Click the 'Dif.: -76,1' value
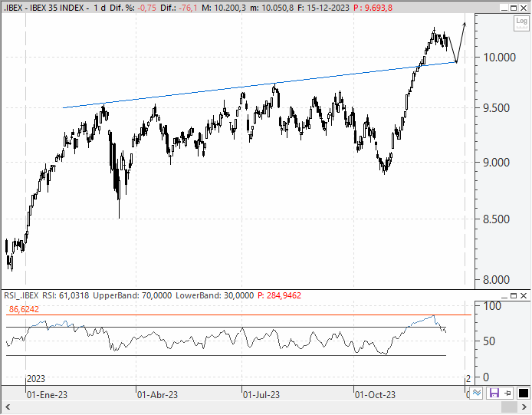532x415 pixels. [x=179, y=8]
